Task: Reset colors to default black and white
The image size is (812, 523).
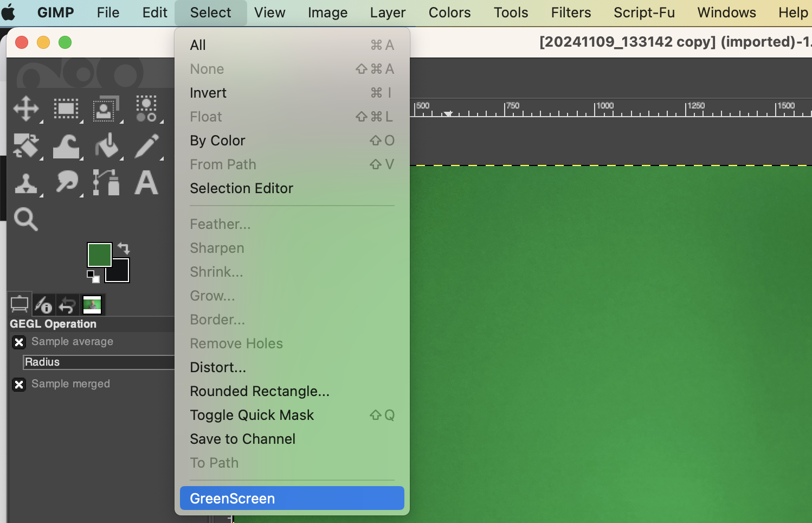Action: 93,277
